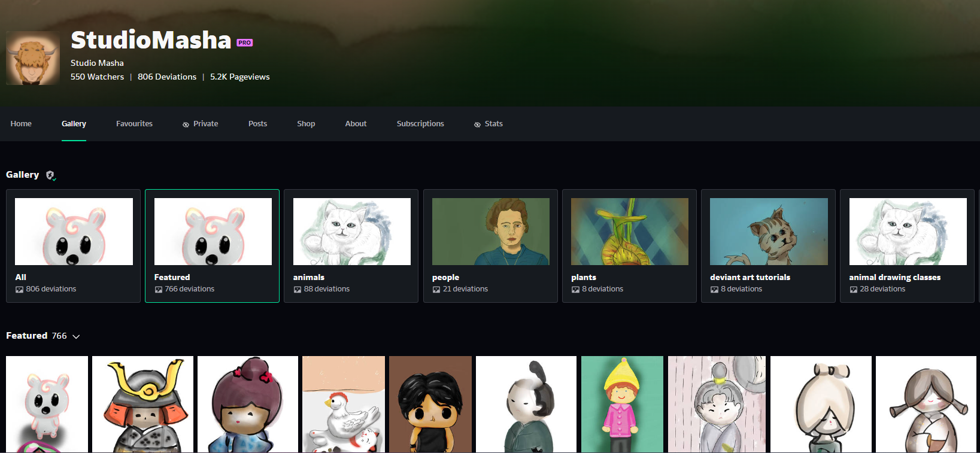Click image icon beside 806 deviations

coord(19,290)
